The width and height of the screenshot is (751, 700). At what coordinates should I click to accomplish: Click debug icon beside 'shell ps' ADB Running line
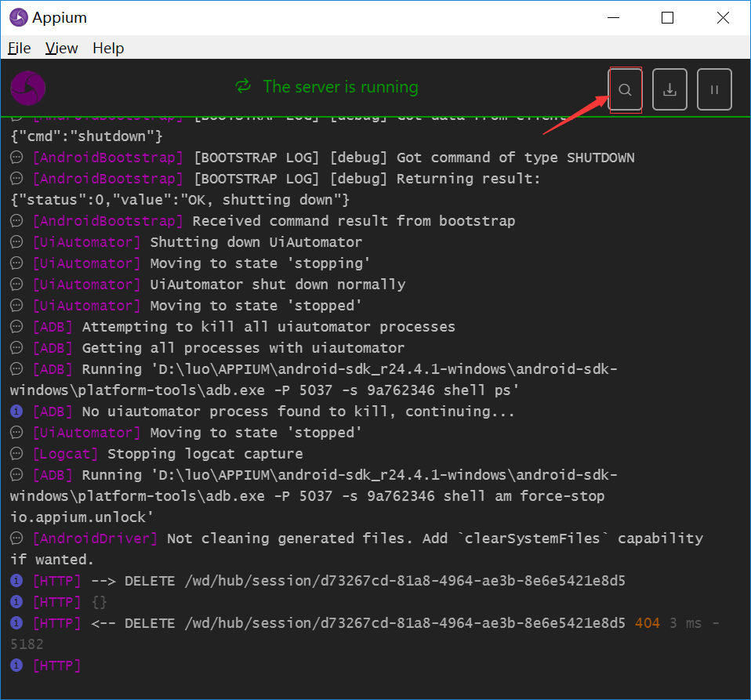coord(16,368)
